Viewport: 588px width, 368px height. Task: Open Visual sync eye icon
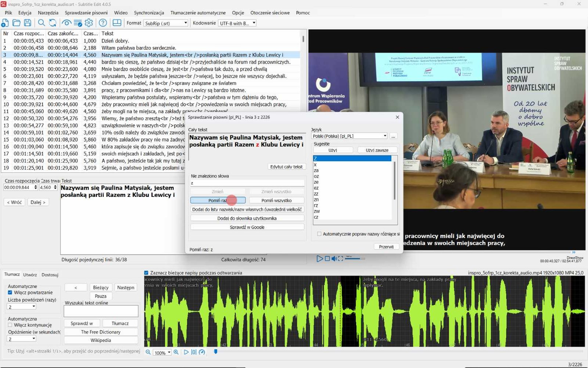coord(67,23)
